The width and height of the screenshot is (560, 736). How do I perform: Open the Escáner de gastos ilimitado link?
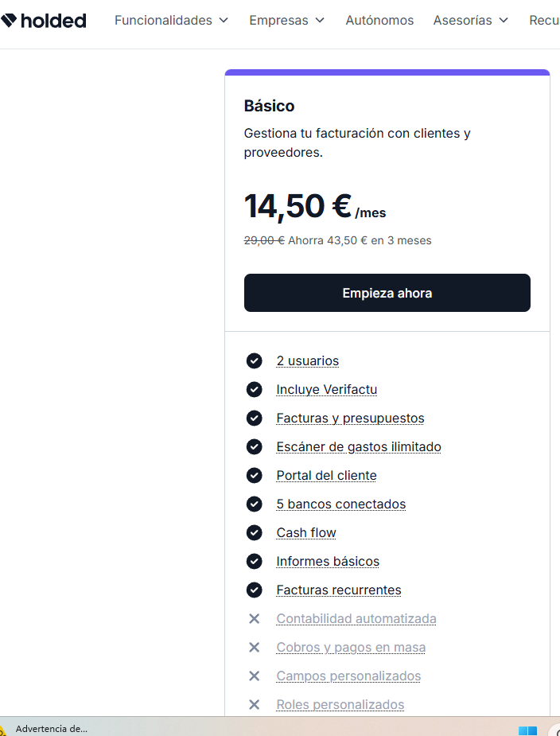(x=359, y=447)
